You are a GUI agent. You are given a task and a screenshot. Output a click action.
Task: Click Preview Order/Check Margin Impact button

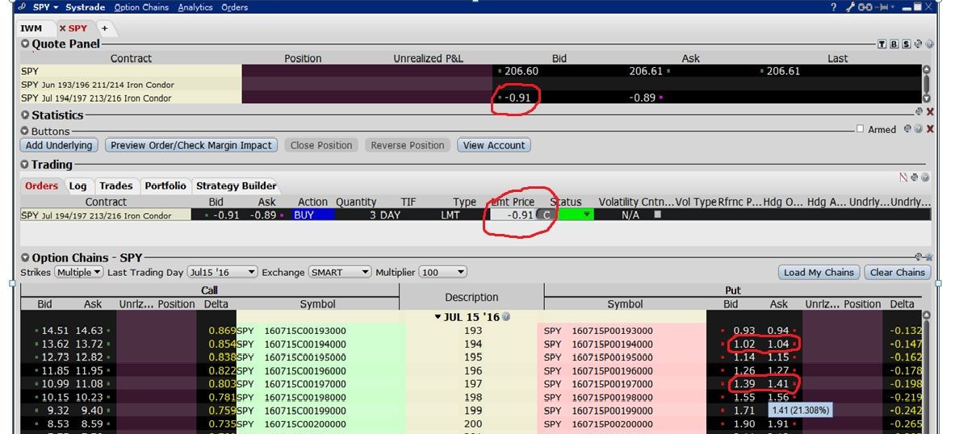191,145
